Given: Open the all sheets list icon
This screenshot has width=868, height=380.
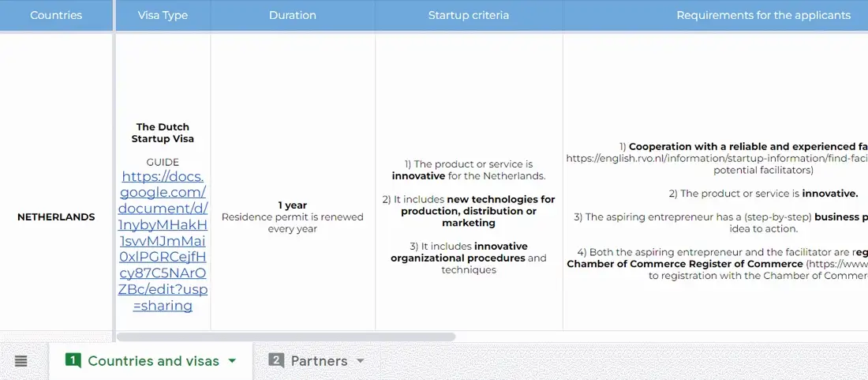Looking at the screenshot, I should pyautogui.click(x=21, y=361).
